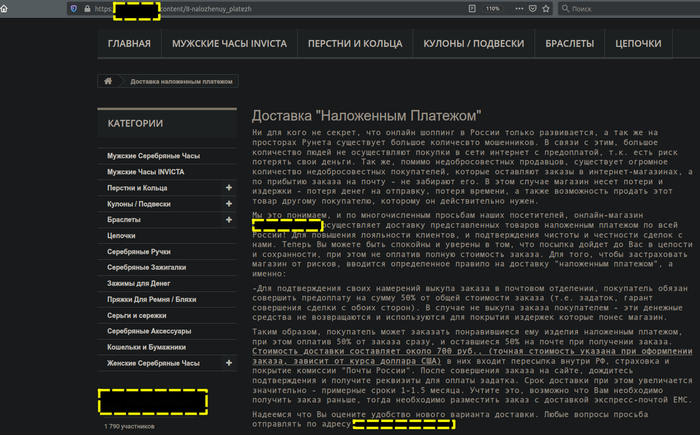Viewport: 700px width, 435px height.
Task: Open the ГЛАВНАЯ menu item
Action: pos(129,44)
